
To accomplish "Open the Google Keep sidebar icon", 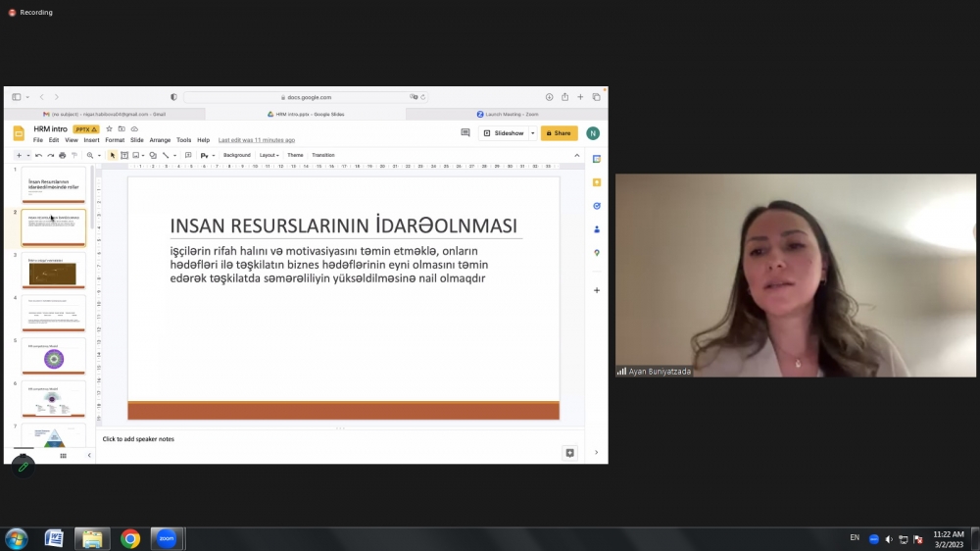I will (x=596, y=182).
